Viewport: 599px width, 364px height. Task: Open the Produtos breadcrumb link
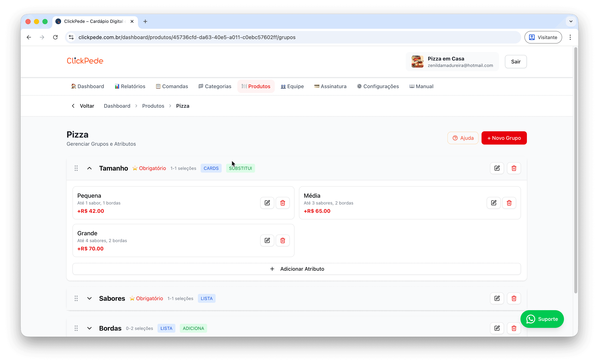pyautogui.click(x=153, y=106)
